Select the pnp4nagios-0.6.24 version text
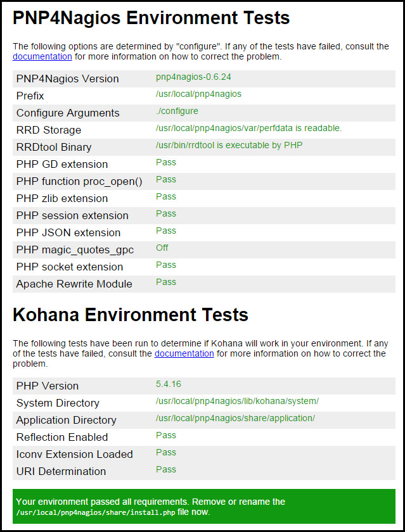The image size is (405, 532). (190, 77)
